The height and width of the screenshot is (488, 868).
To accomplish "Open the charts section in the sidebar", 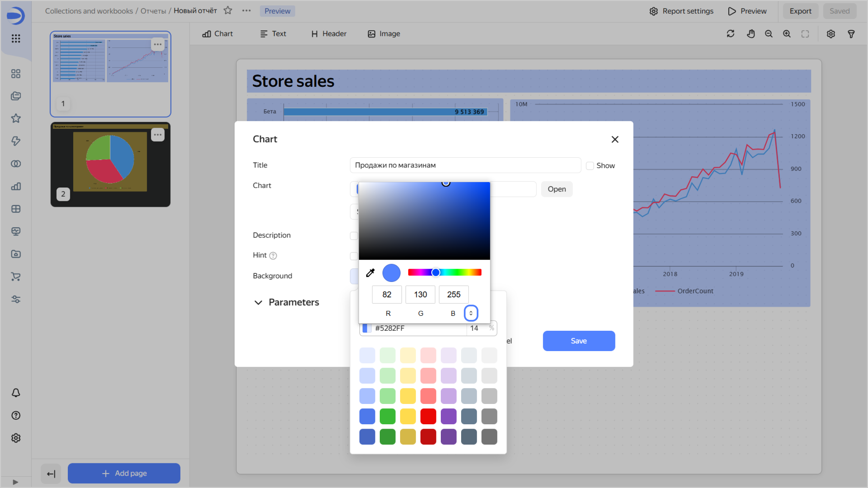I will click(16, 186).
